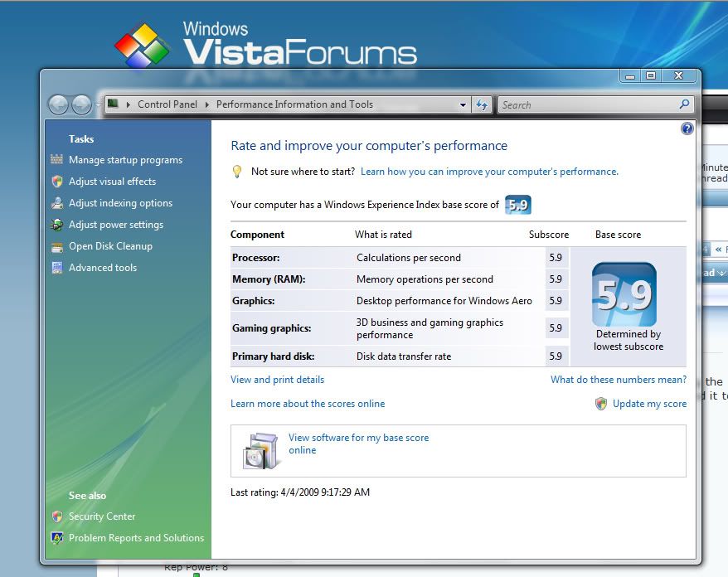Viewport: 728px width, 577px height.
Task: Click the Subscore column header
Action: point(549,235)
